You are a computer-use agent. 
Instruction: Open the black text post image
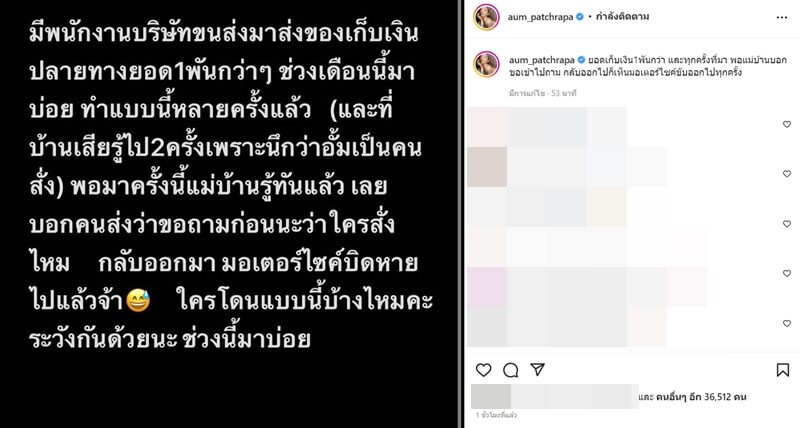[229, 214]
